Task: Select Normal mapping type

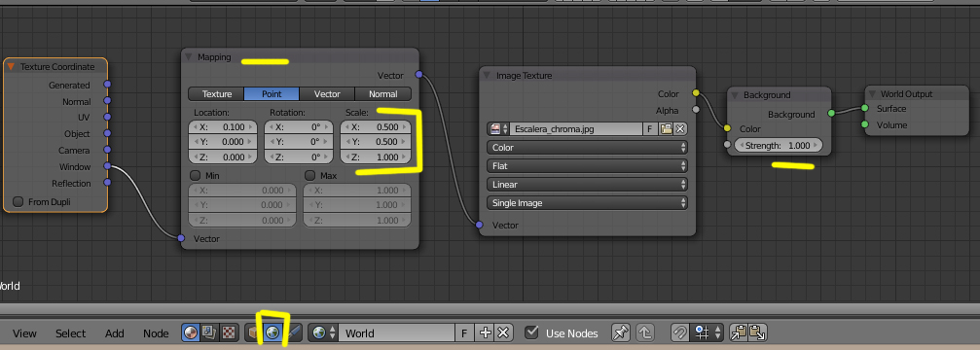Action: pyautogui.click(x=383, y=94)
